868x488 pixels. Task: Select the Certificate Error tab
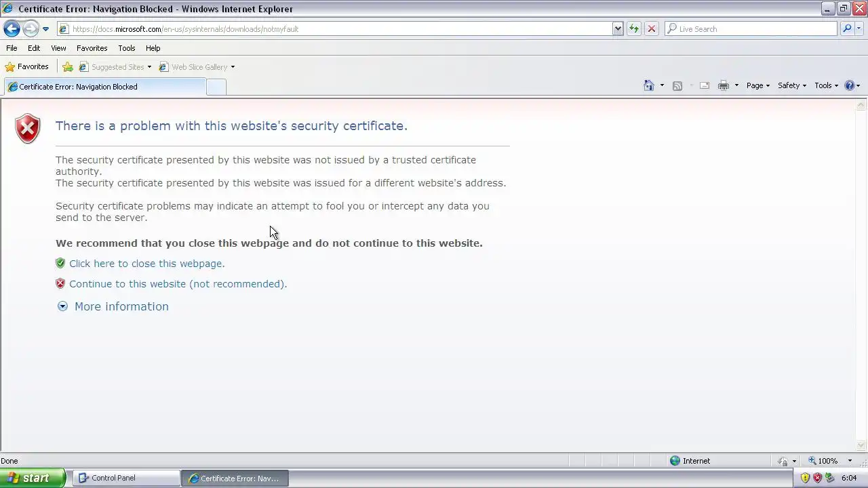click(x=104, y=87)
